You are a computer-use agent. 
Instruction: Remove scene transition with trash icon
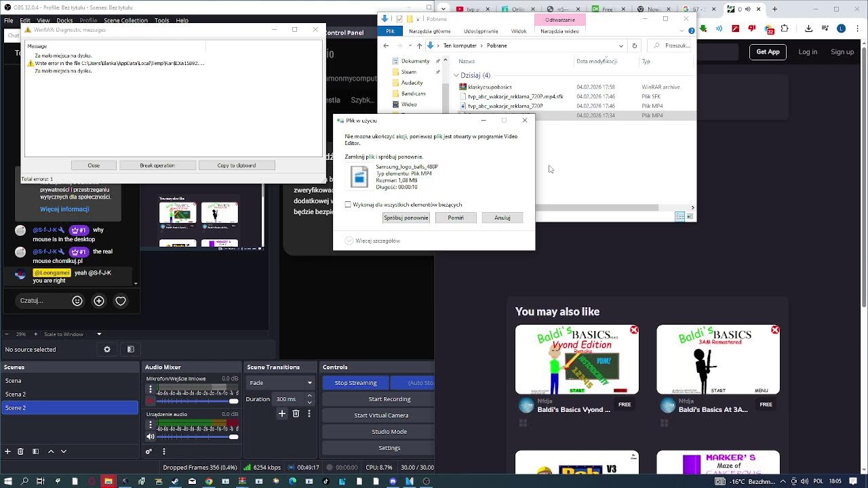(x=296, y=413)
